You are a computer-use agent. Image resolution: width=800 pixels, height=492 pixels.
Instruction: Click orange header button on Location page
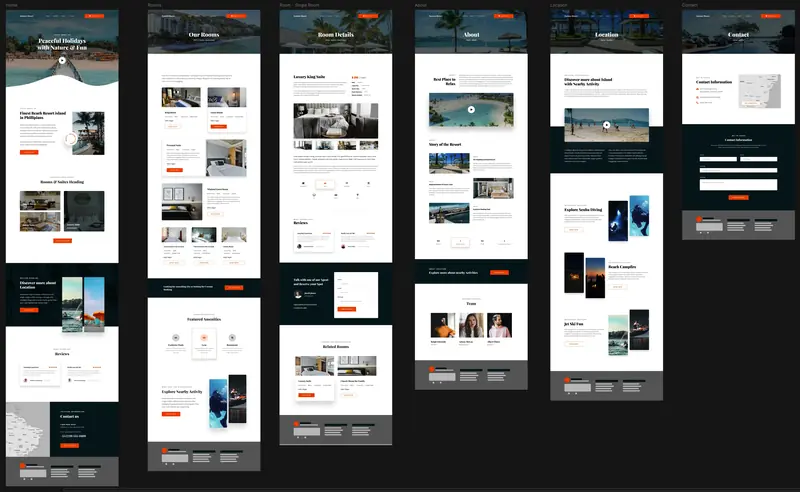(x=639, y=16)
